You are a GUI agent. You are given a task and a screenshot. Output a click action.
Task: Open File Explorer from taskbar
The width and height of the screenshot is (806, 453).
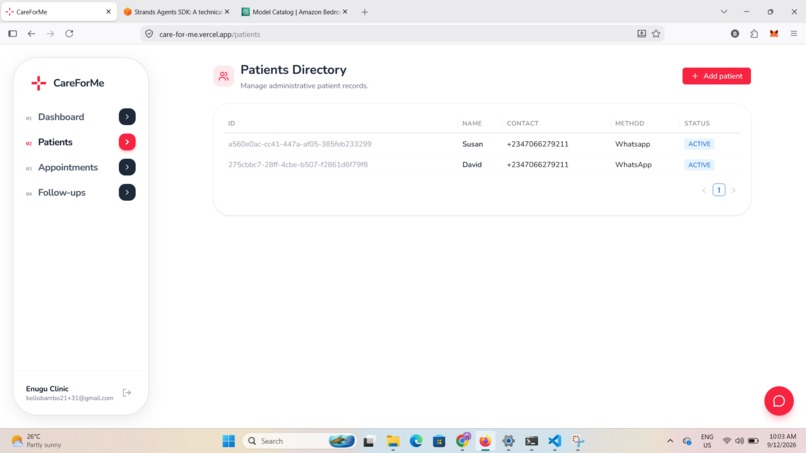click(393, 441)
